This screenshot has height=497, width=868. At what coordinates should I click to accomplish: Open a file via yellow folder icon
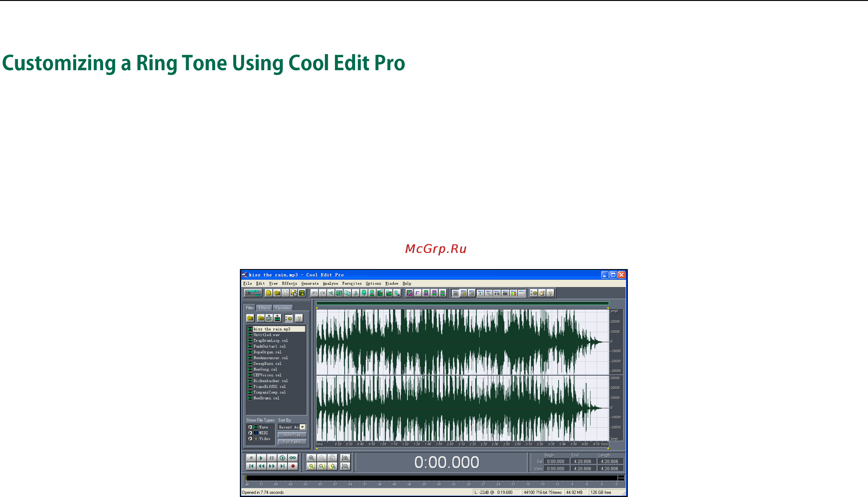(277, 293)
